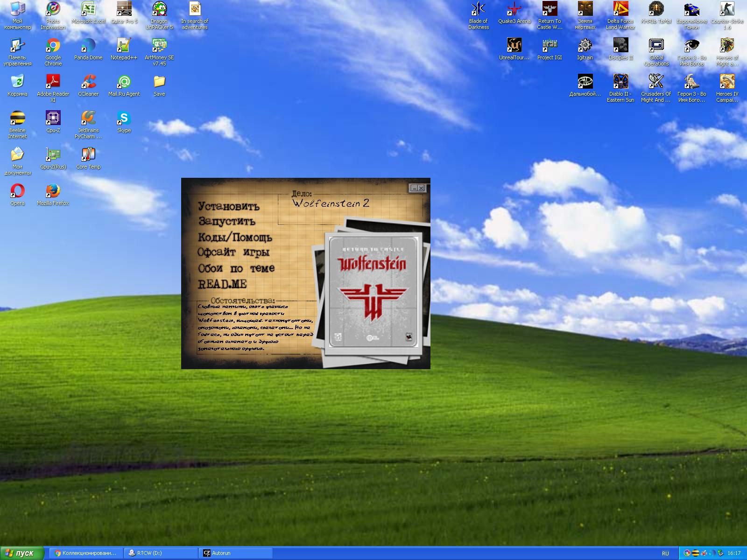This screenshot has width=747, height=560.
Task: Switch to RTCW (D:) taskbar window
Action: [x=161, y=553]
